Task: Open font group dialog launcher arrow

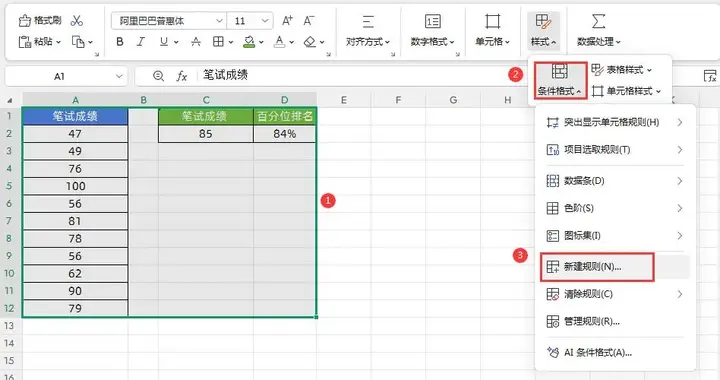Action: pyautogui.click(x=328, y=54)
